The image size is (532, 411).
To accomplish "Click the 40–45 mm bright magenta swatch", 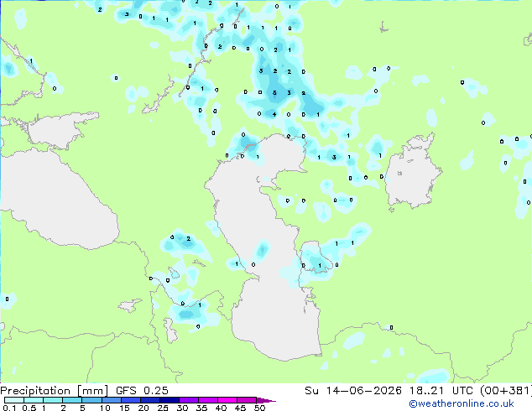I will pos(227,400).
